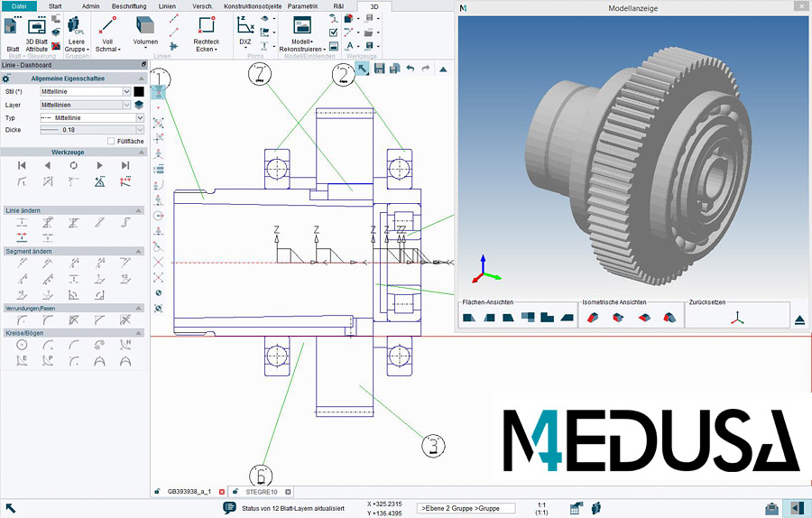Screen dimensions: 812x518
Task: Click the redo arrow in drawing toolbar
Action: (426, 69)
